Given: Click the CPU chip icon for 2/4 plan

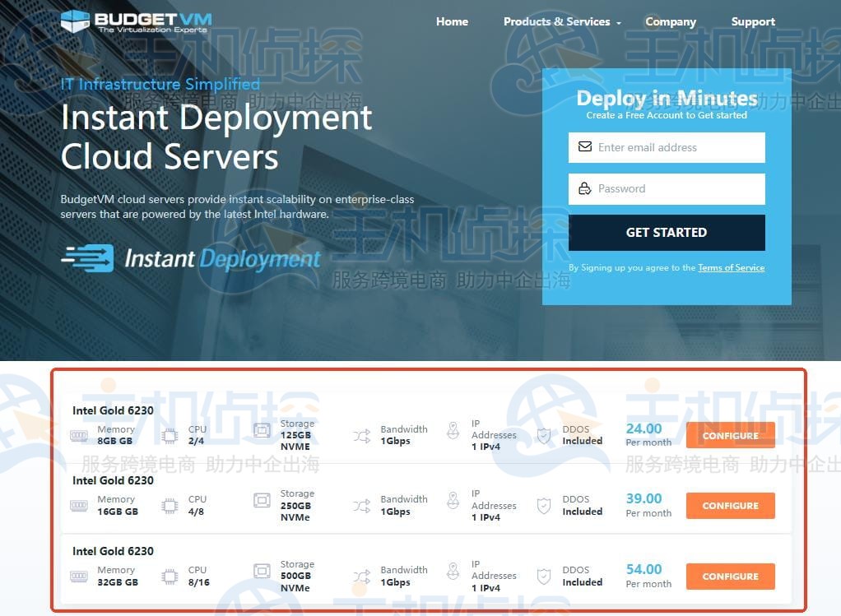Looking at the screenshot, I should tap(170, 436).
